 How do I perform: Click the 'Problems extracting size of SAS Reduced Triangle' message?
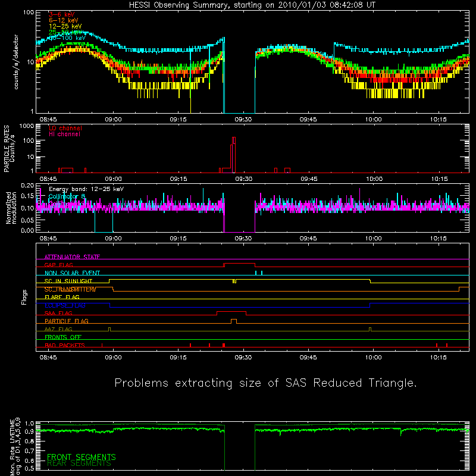[x=265, y=383]
